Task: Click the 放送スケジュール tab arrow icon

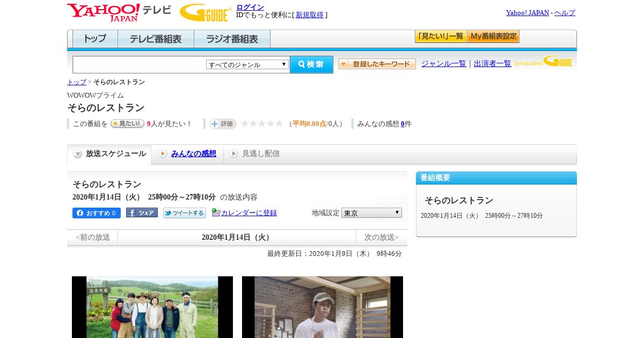Action: [78, 154]
